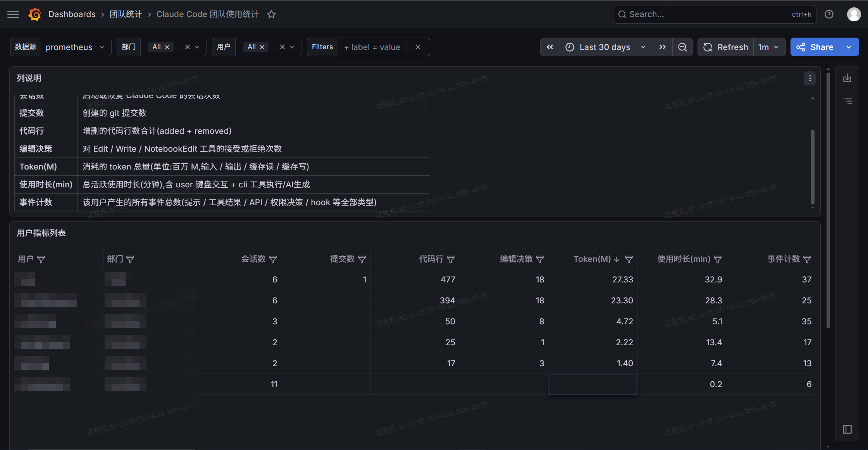Image resolution: width=868 pixels, height=450 pixels.
Task: Sort by 会话数 column header
Action: (253, 259)
